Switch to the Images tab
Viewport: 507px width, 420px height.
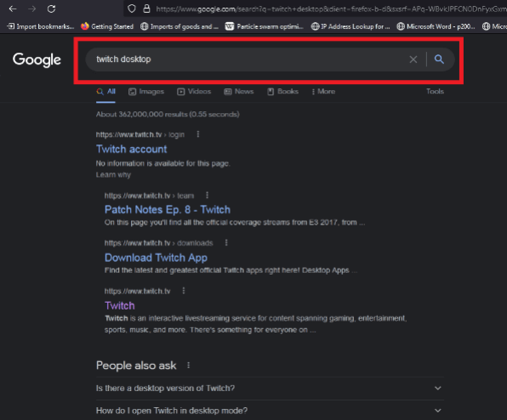(x=146, y=92)
